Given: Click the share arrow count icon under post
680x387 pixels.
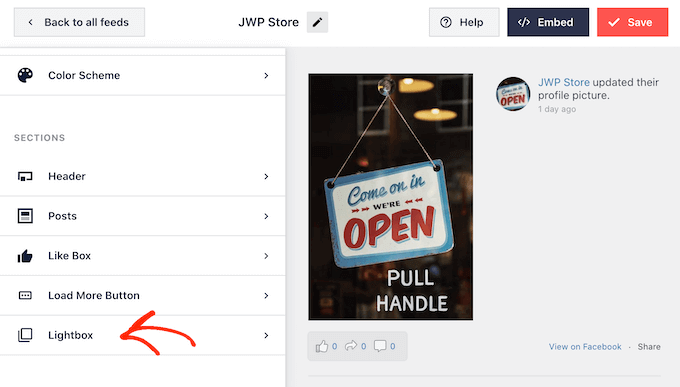Looking at the screenshot, I should 351,346.
